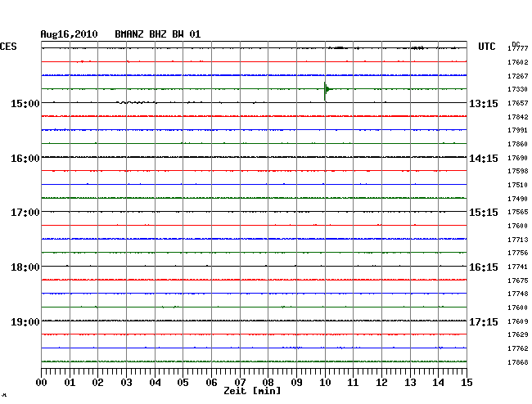The image size is (532, 404).
Task: Click the minute tick label 07
Action: (240, 383)
